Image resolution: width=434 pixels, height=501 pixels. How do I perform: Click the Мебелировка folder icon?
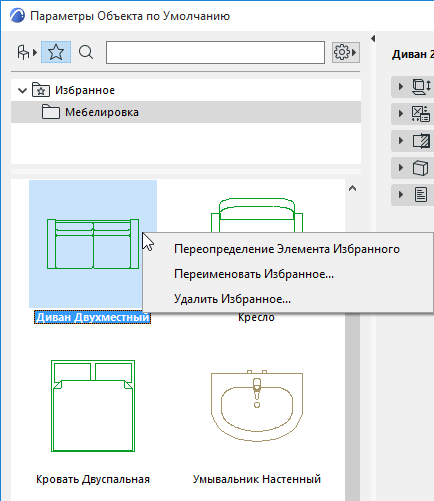pyautogui.click(x=51, y=112)
